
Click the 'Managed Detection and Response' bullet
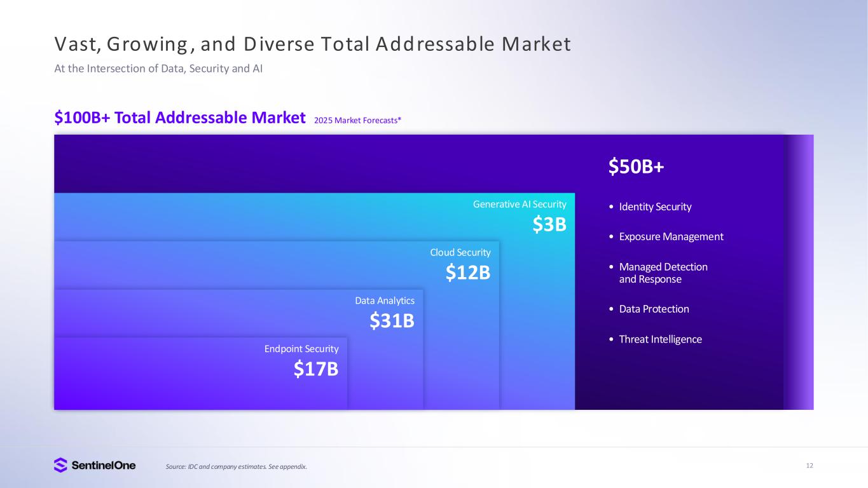click(x=663, y=273)
